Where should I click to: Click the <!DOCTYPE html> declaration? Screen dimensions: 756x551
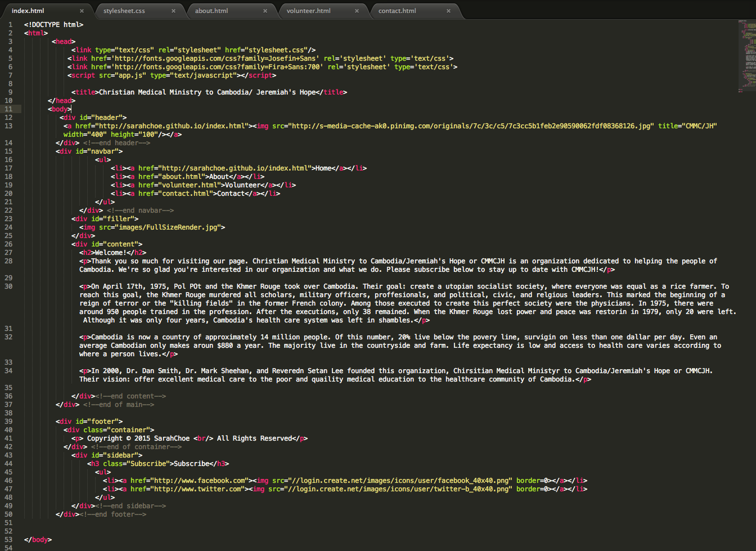(53, 25)
